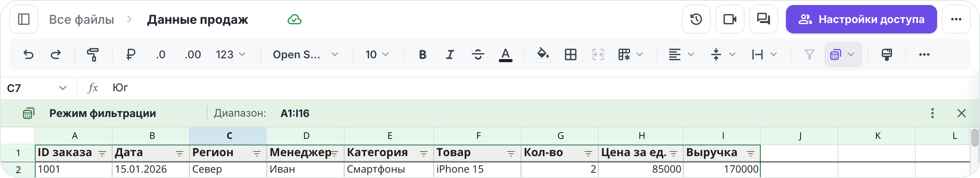Toggle bold formatting
This screenshot has width=980, height=178.
(x=423, y=54)
